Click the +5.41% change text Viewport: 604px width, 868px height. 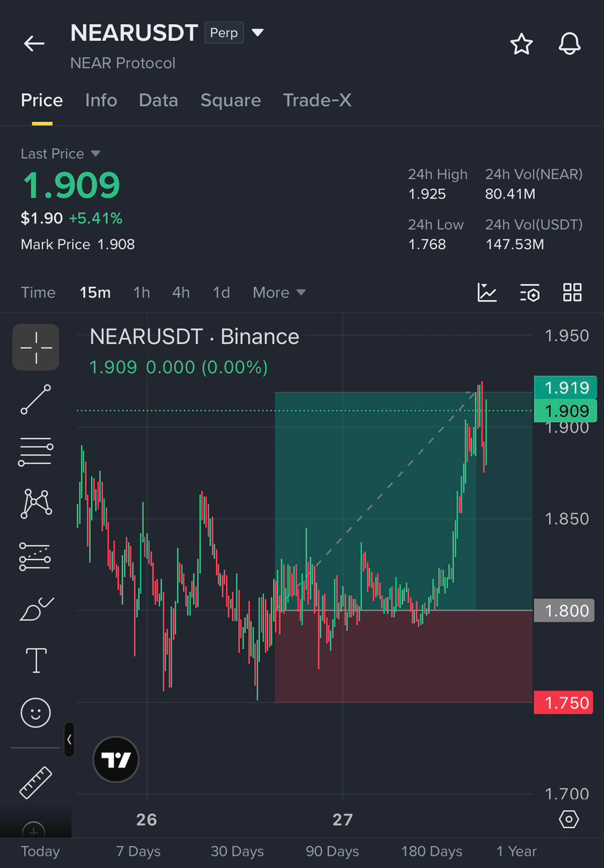coord(96,219)
